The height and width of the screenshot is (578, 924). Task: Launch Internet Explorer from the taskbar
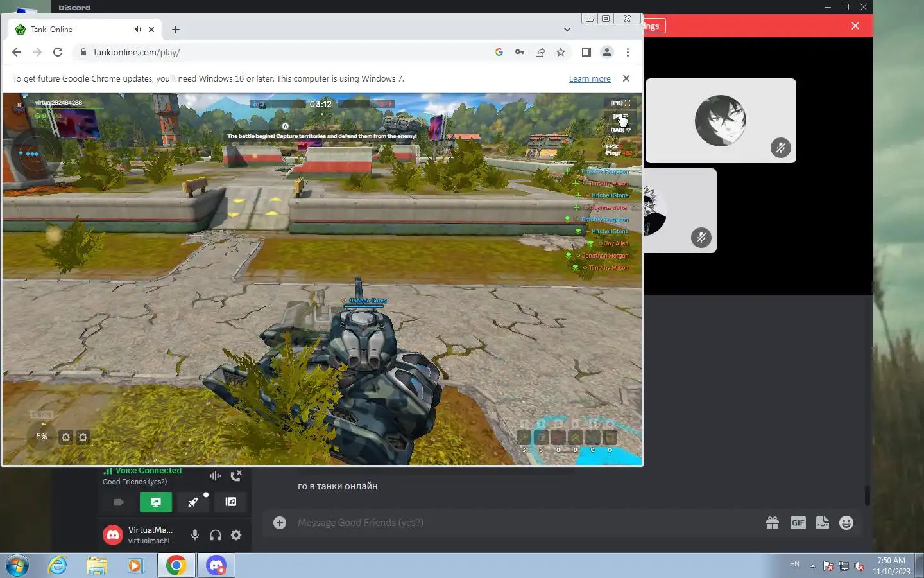click(x=58, y=566)
